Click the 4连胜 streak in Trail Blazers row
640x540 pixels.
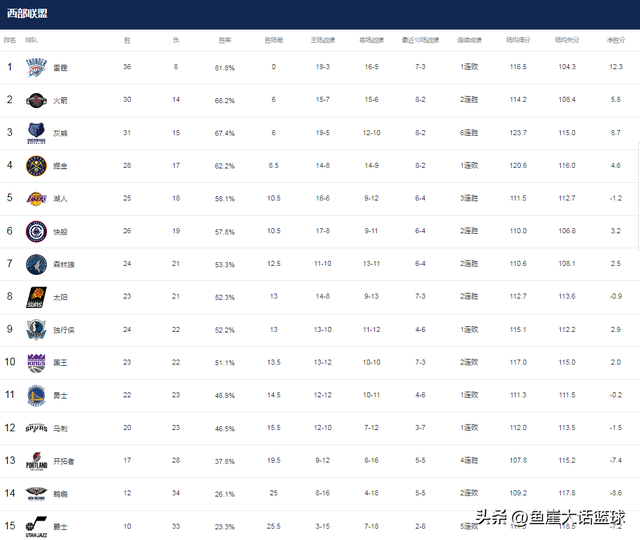pyautogui.click(x=469, y=460)
